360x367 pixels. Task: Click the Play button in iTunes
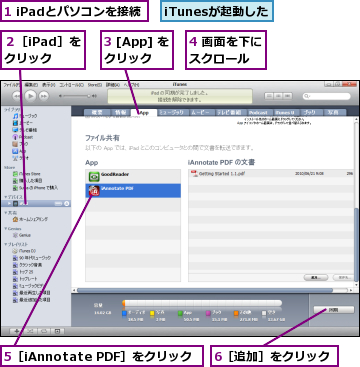pos(30,96)
